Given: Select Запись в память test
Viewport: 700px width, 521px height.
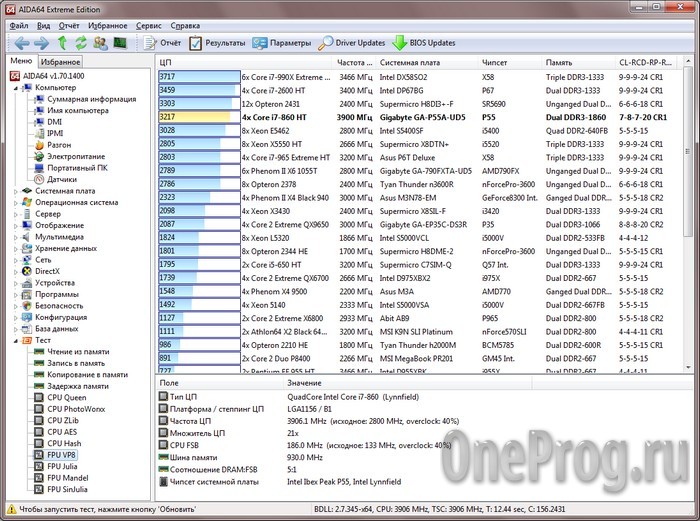Looking at the screenshot, I should (75, 363).
